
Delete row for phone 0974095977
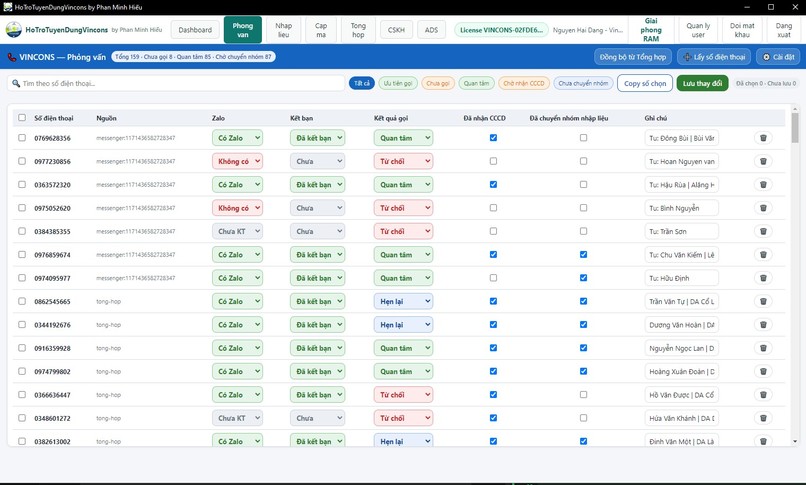pyautogui.click(x=763, y=278)
